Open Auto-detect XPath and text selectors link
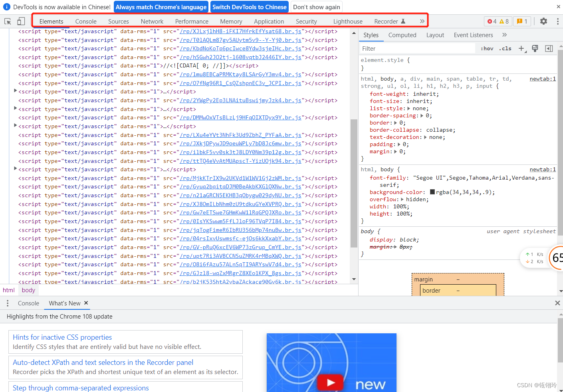The width and height of the screenshot is (563, 392). [x=103, y=362]
